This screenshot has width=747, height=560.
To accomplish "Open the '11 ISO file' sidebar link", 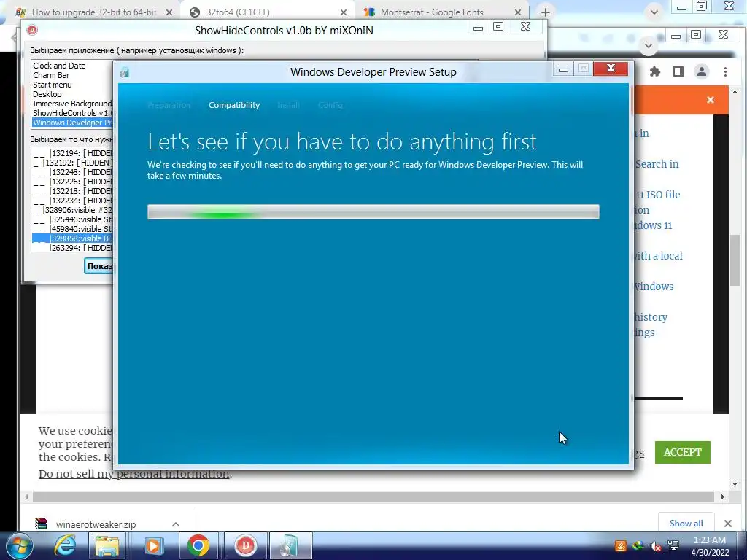I will pos(658,195).
